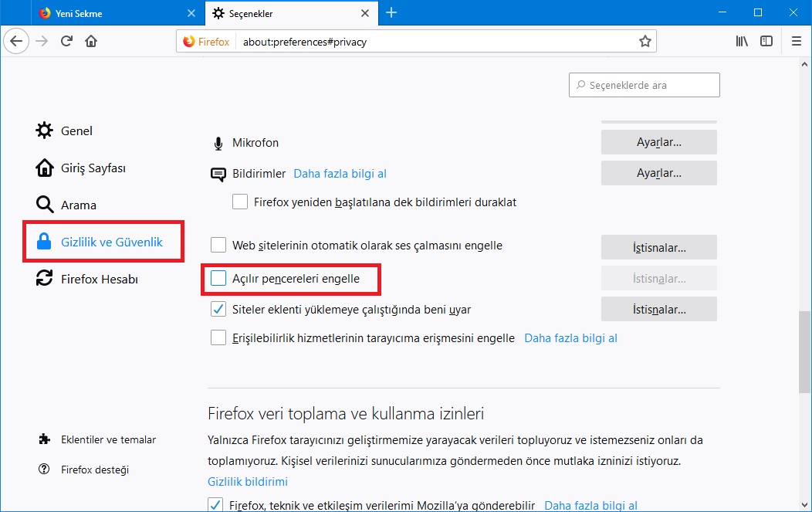This screenshot has width=812, height=512.
Task: Click the forward navigation arrow
Action: (42, 41)
